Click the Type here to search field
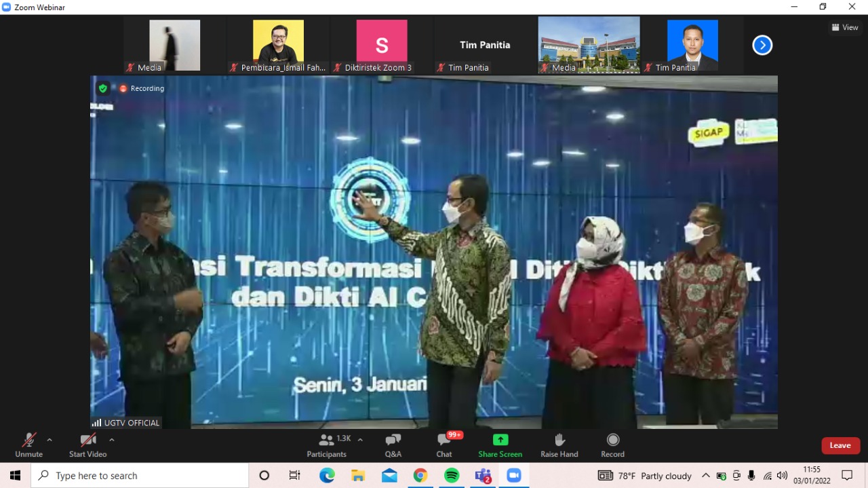The width and height of the screenshot is (868, 488). coord(136,475)
